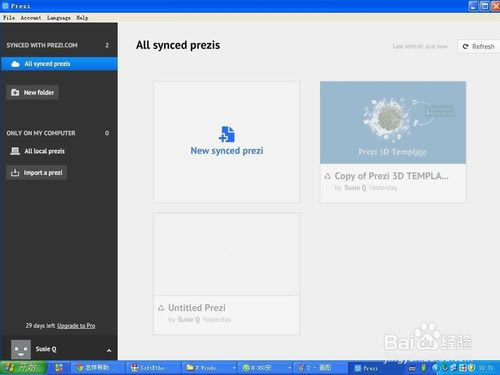
Task: Click the circular arrow icon on Refresh
Action: pos(465,46)
